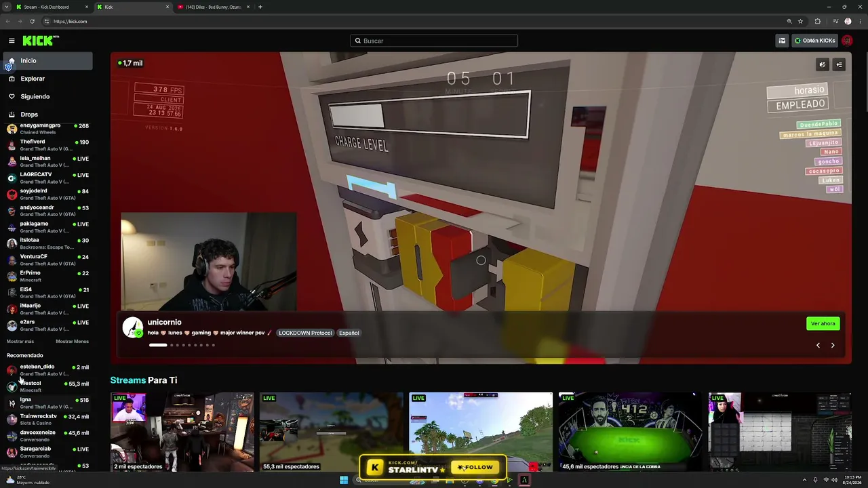Screen dimensions: 868x488
Task: Open iMaarijo channel in sidebar
Action: click(47, 308)
